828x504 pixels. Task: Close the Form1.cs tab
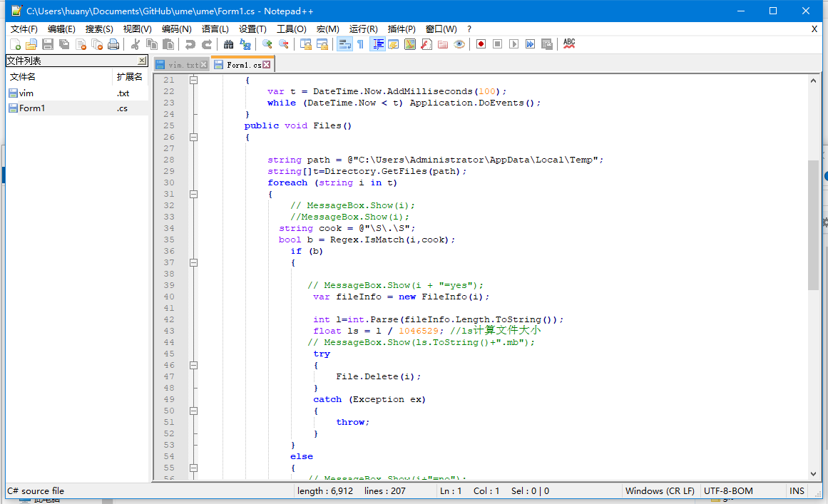[x=267, y=64]
